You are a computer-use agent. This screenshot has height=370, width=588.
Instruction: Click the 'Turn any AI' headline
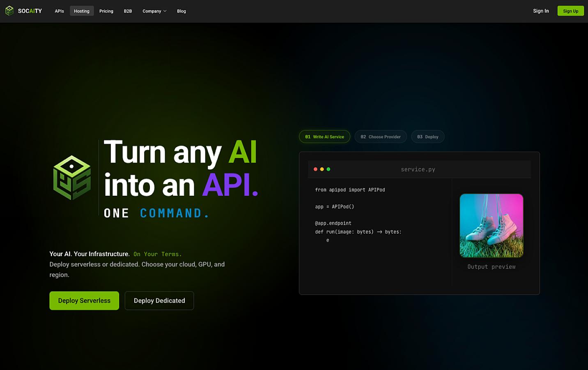tap(180, 152)
